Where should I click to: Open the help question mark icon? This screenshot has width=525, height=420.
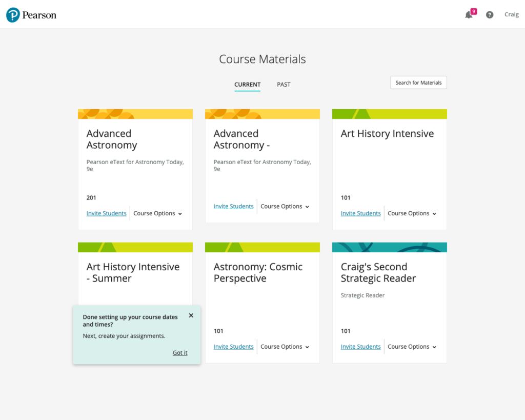[490, 15]
